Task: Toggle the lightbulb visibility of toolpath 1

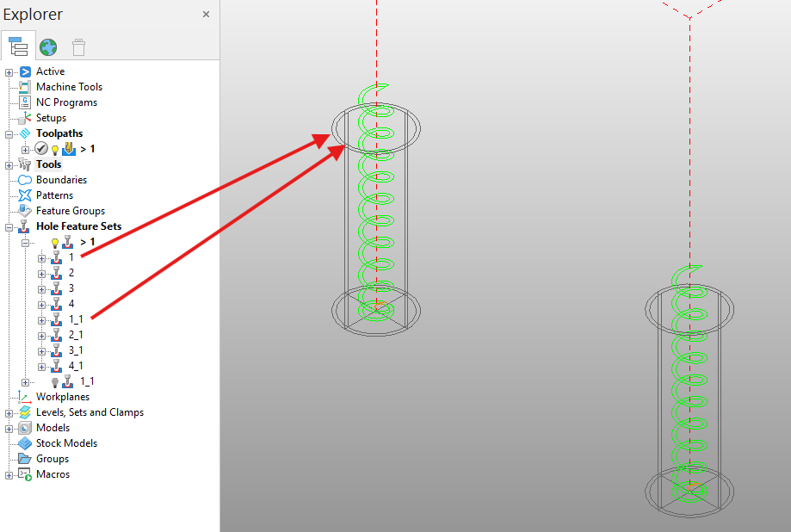Action: click(x=54, y=148)
